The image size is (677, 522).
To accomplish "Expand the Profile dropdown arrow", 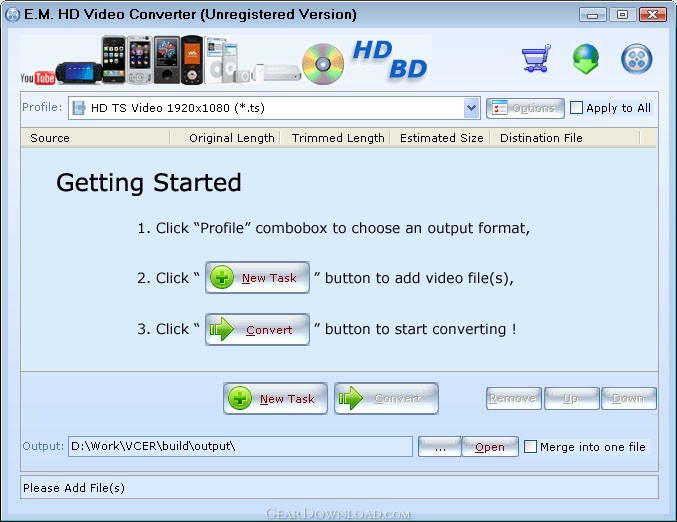I will (x=472, y=108).
